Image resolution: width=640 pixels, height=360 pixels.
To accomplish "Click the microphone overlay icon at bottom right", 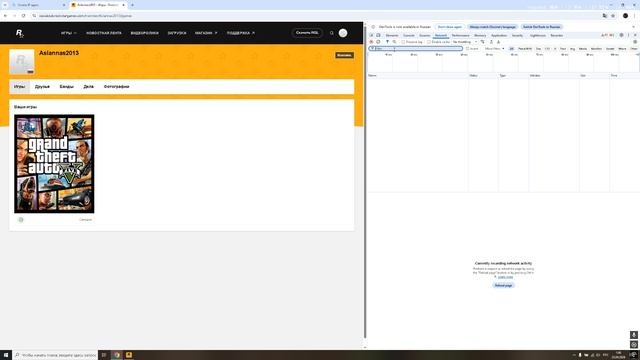I will 633,335.
